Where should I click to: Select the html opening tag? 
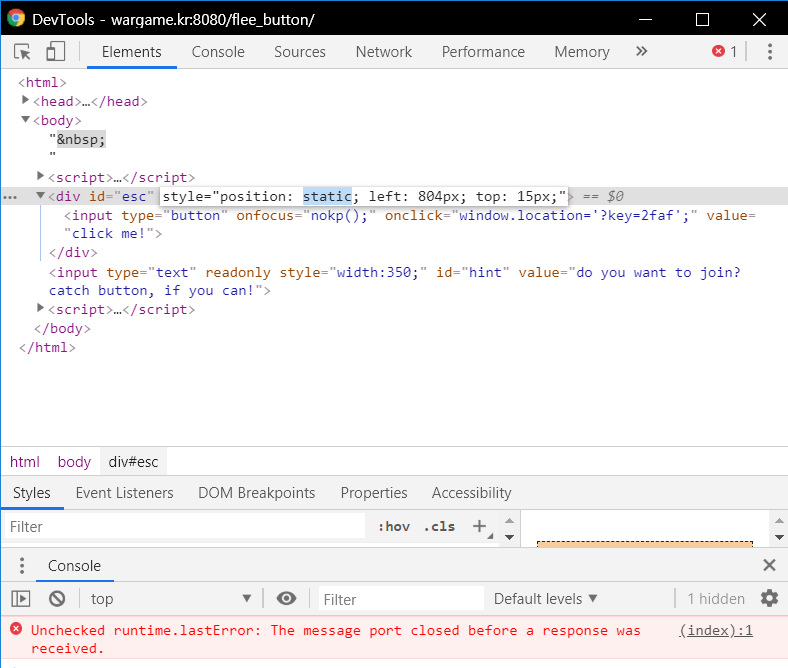(x=42, y=82)
